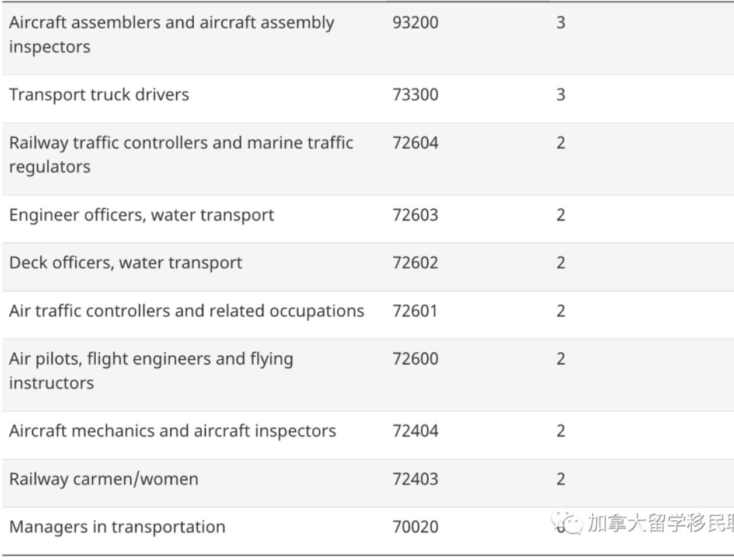Viewport: 734px width, 560px height.
Task: Click 'Air pilots, flight engineers and flying instructors'
Action: click(151, 370)
